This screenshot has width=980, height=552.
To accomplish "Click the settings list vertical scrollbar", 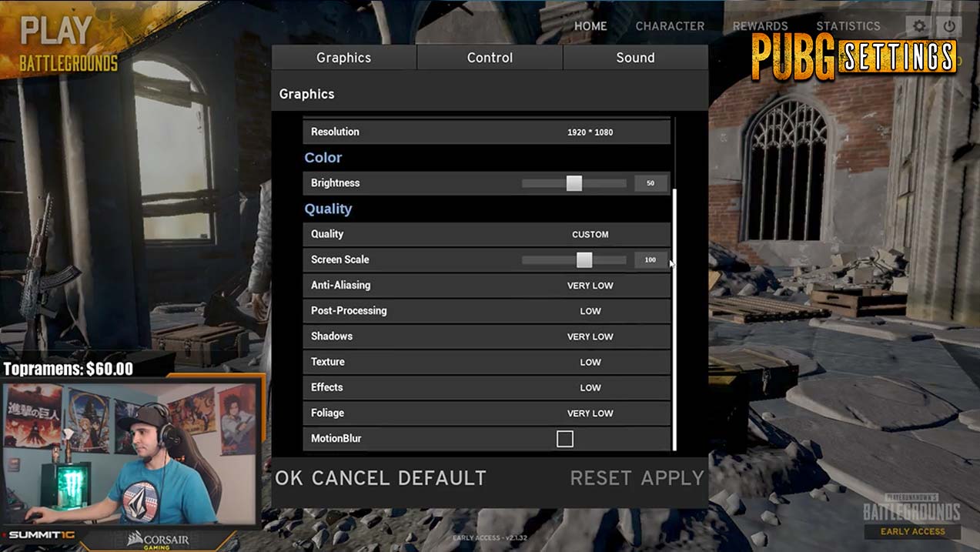I will (x=675, y=319).
